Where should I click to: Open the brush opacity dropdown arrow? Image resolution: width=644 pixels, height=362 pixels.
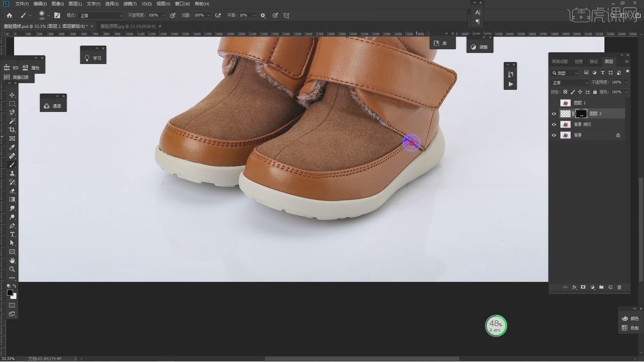point(163,15)
